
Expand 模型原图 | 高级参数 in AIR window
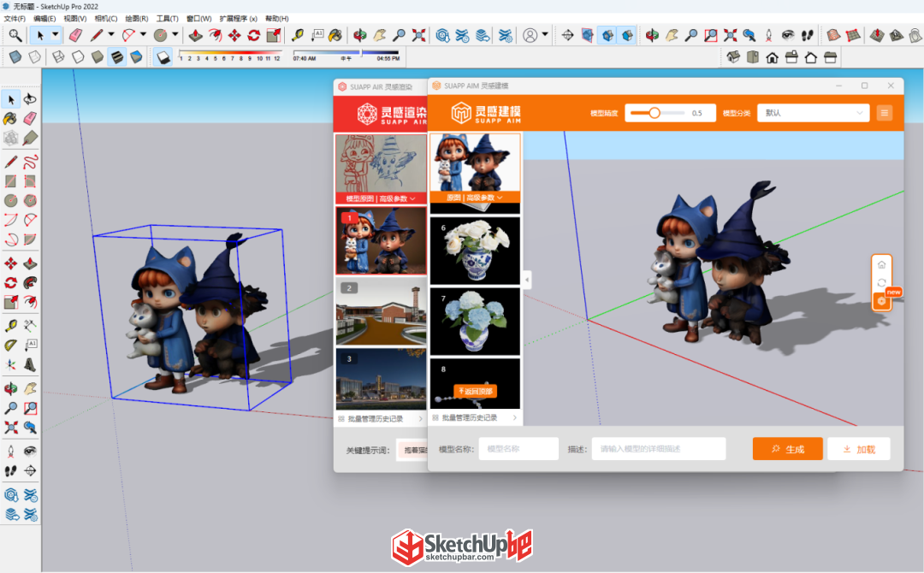[381, 198]
